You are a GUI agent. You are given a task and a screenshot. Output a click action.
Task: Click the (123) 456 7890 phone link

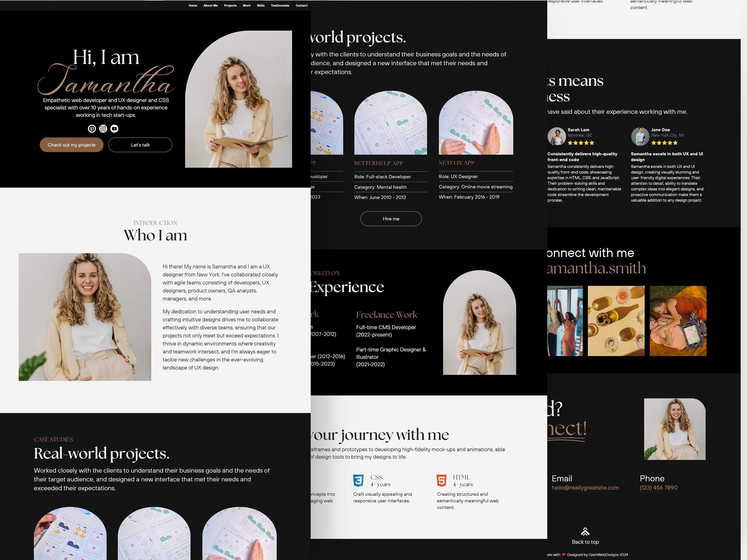click(x=658, y=488)
